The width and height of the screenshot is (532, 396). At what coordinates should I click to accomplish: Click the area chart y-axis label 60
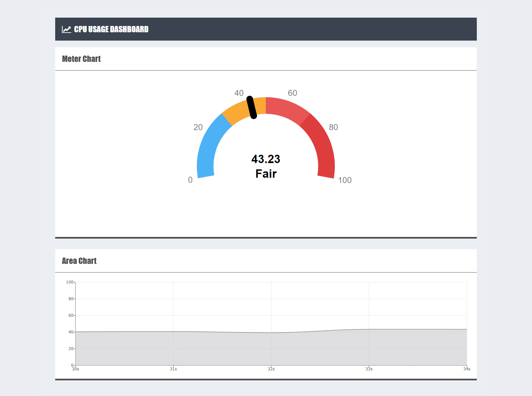click(x=71, y=315)
